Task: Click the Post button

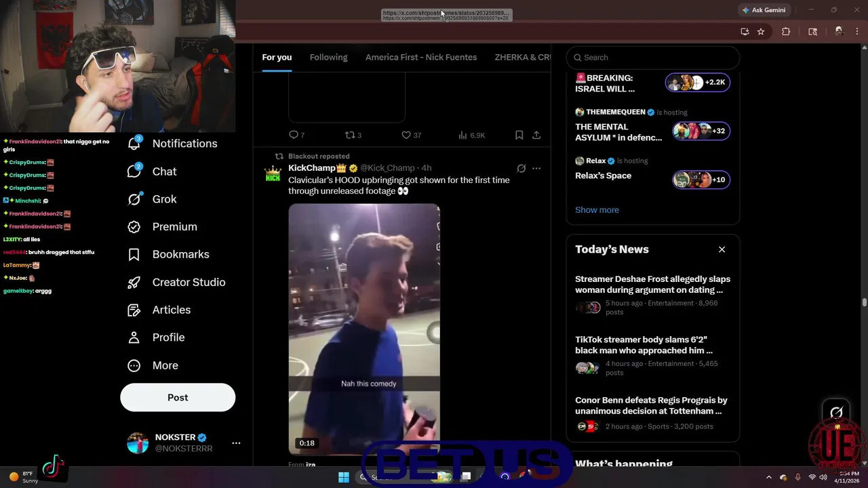Action: (178, 397)
